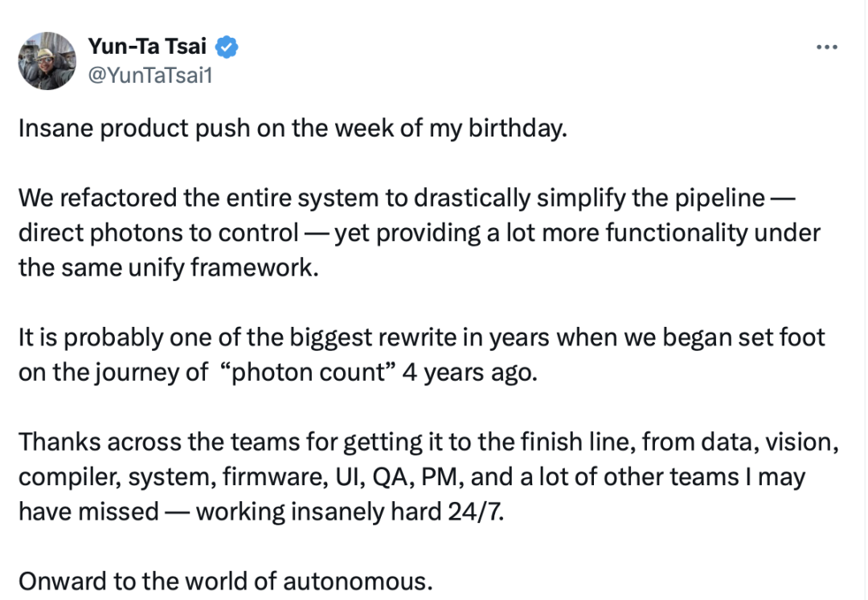Open the more options ellipsis menu
The image size is (868, 600).
click(827, 47)
